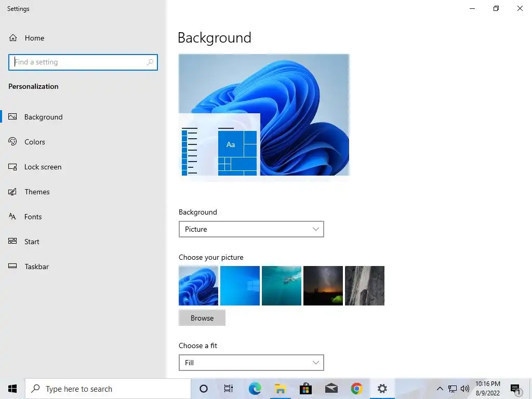Screen dimensions: 532x399
Task: Open Task View on the taskbar
Action: point(229,389)
